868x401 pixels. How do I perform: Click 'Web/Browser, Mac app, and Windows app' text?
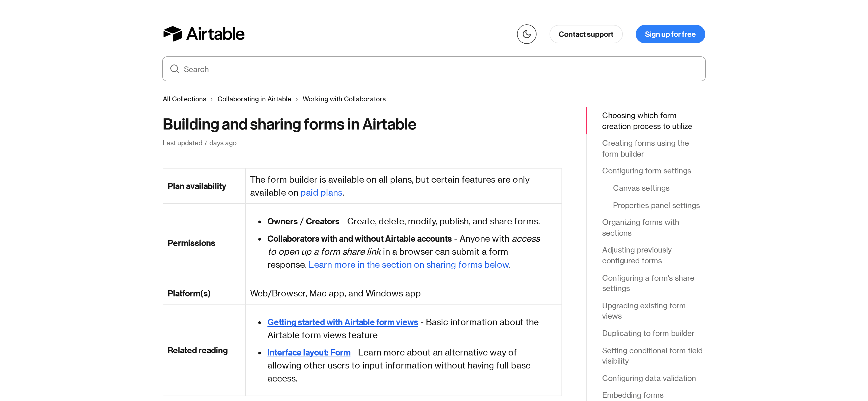pyautogui.click(x=335, y=294)
